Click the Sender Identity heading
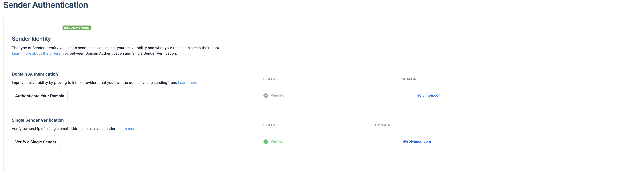644x176 pixels. (x=31, y=39)
